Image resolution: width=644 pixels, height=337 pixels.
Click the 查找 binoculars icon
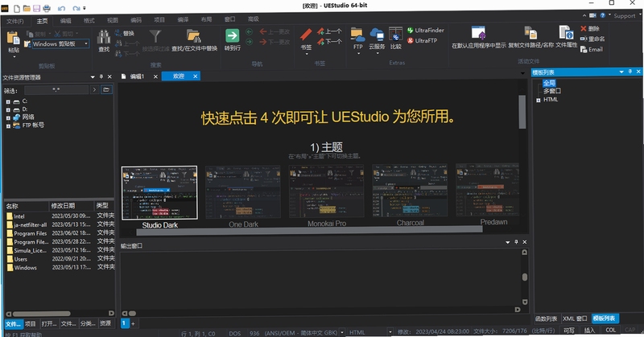(x=104, y=37)
